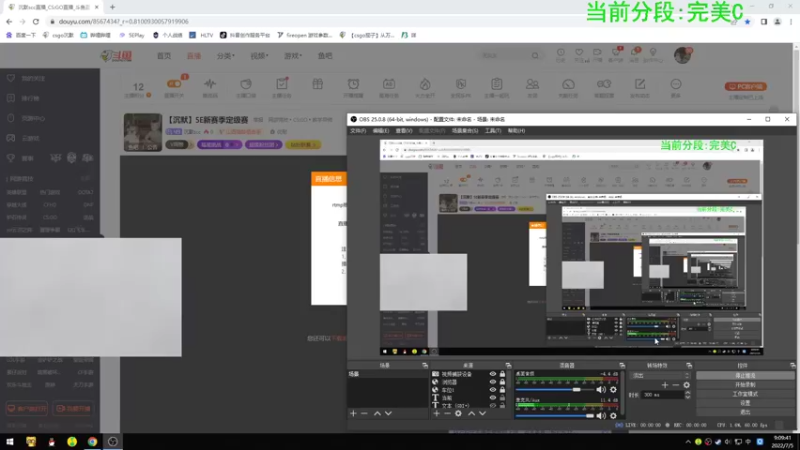Increase transition duration with up arrow

[687, 392]
